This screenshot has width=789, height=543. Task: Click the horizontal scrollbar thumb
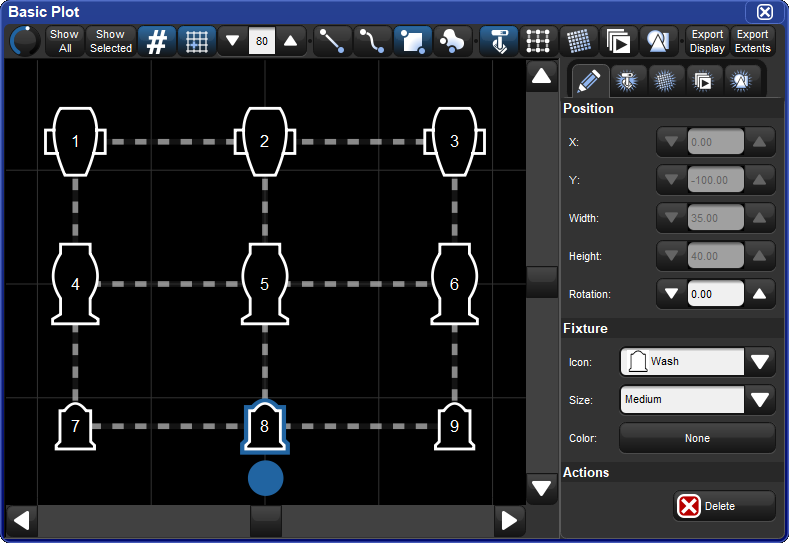click(x=266, y=521)
